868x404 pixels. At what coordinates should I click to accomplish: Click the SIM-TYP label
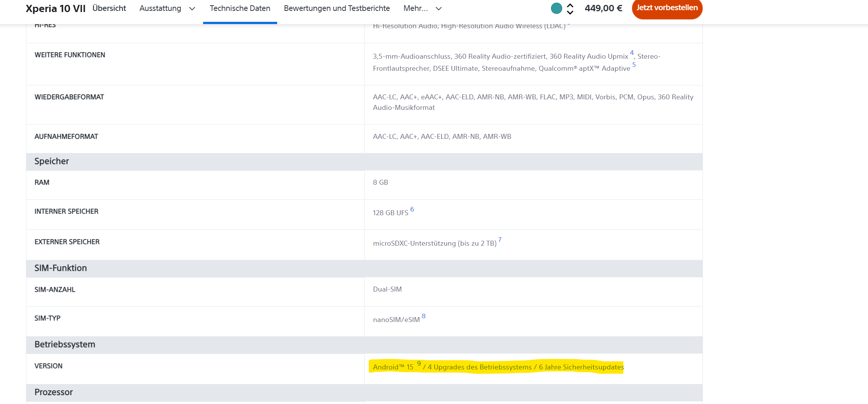pyautogui.click(x=47, y=318)
